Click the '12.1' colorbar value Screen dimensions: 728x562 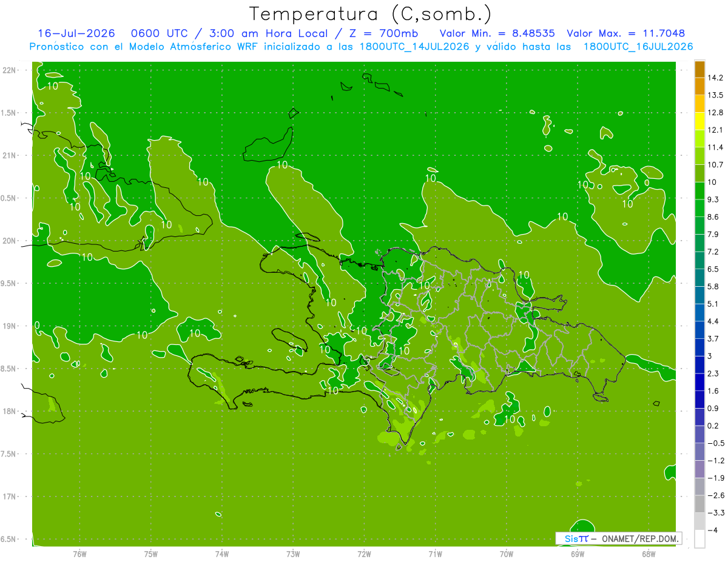pos(716,130)
